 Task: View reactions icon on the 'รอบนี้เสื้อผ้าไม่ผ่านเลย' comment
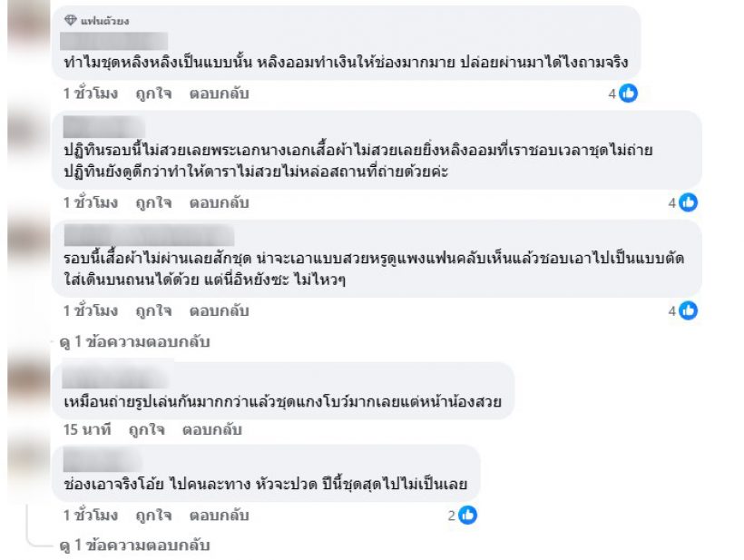(688, 310)
